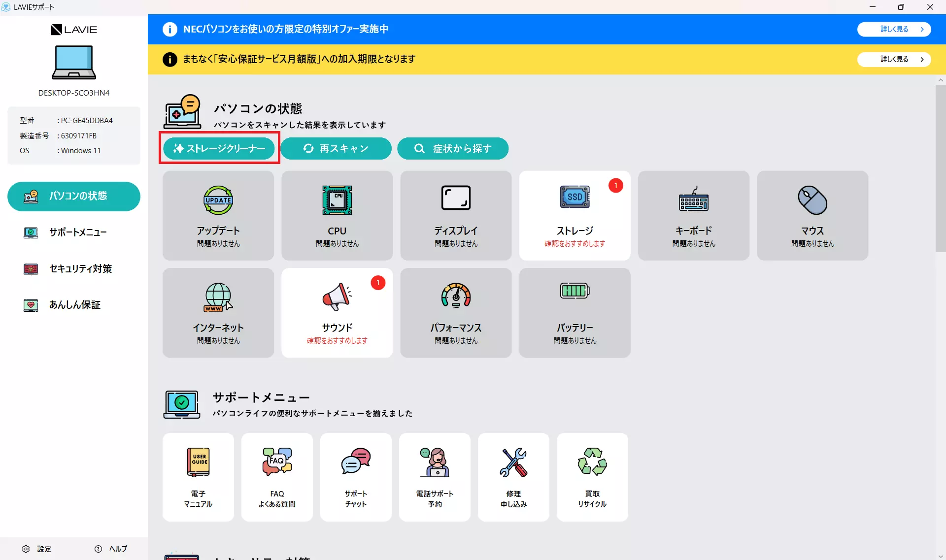Click the main vertical scrollbar thumb
This screenshot has height=560, width=946.
tap(941, 168)
